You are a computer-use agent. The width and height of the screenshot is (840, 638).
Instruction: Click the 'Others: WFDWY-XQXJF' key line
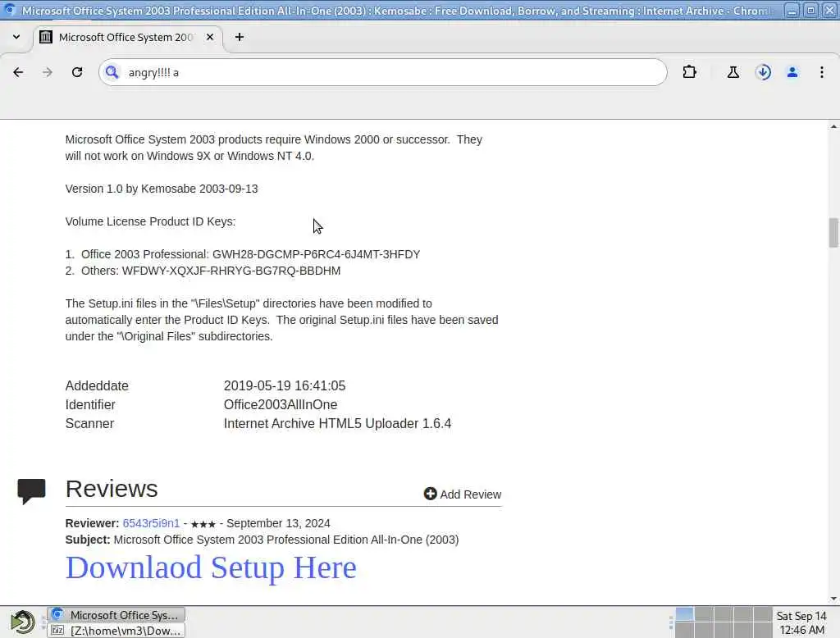[x=203, y=271]
